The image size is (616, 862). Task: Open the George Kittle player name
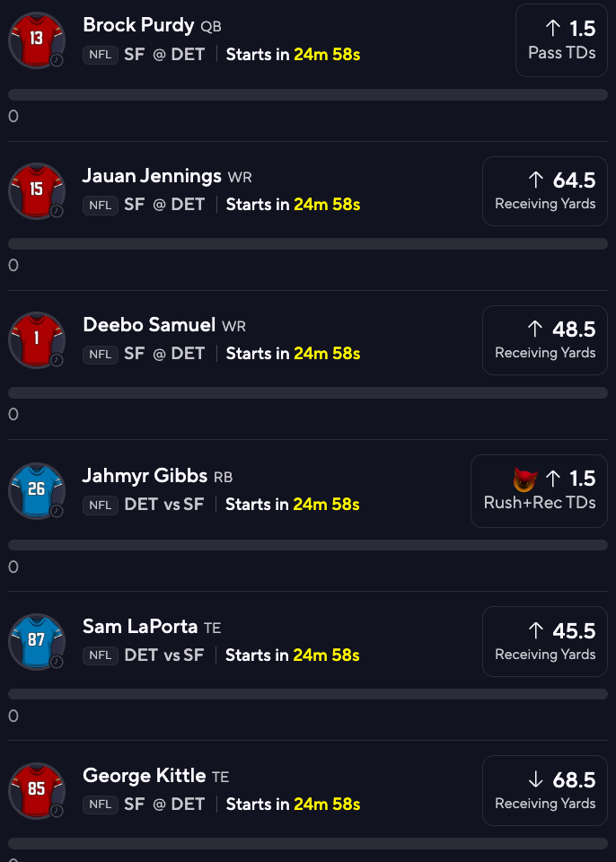tap(144, 776)
